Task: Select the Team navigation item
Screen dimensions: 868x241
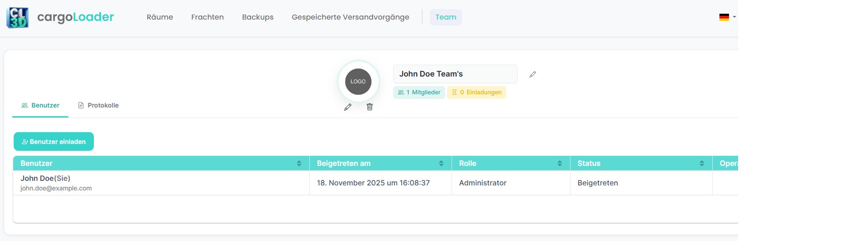Action: (446, 17)
